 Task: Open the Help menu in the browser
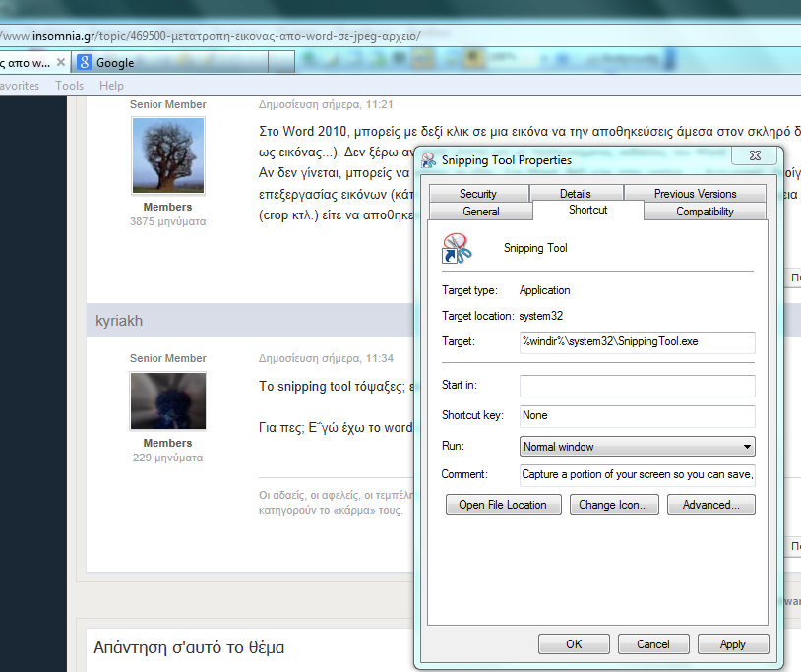point(111,86)
